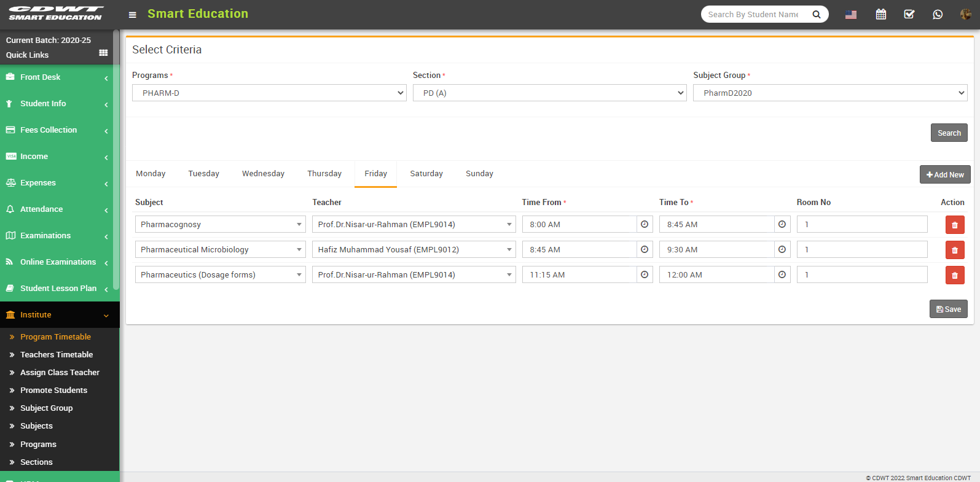Screen dimensions: 980x482
Task: Open clock picker for 9:30 AM time
Action: click(782, 249)
